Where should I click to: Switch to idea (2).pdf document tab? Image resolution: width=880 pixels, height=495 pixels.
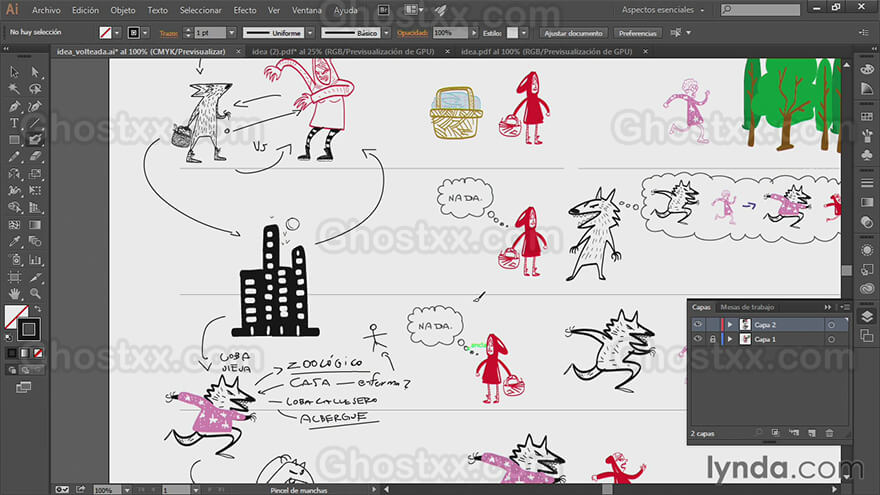[343, 51]
